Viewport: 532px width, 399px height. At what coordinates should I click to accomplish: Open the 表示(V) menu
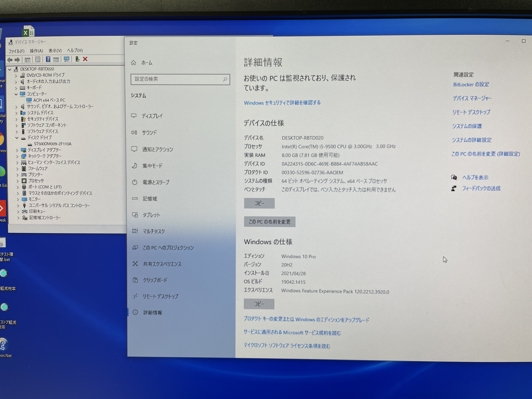pos(55,51)
